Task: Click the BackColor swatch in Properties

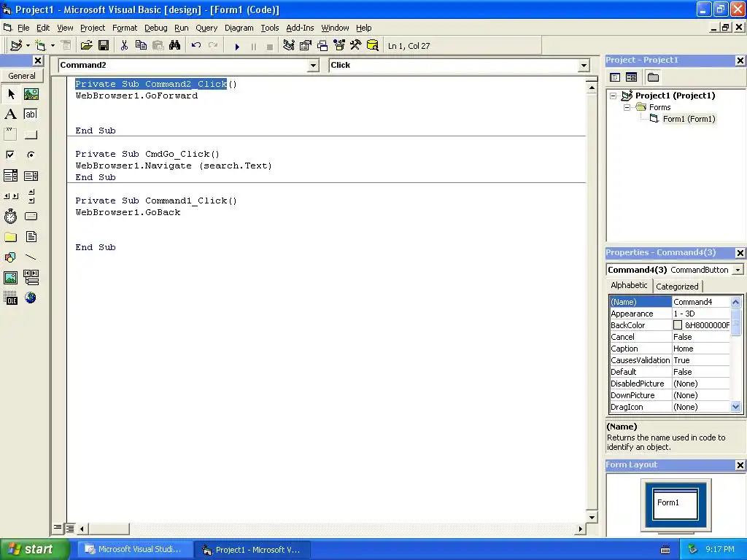Action: click(x=678, y=325)
